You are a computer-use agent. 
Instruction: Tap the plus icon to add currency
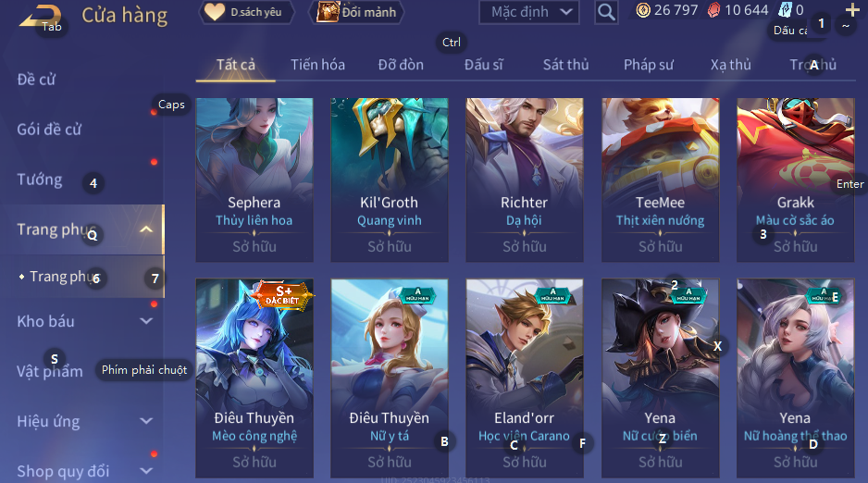(852, 10)
